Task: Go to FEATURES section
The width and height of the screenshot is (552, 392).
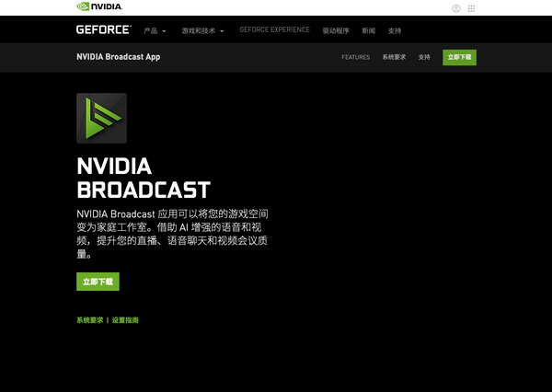Action: (355, 57)
